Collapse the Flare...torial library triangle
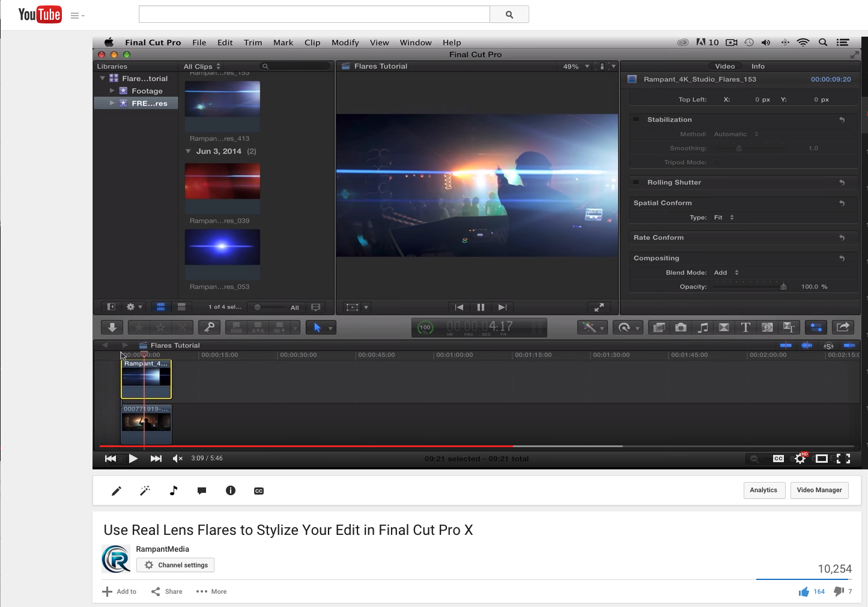868x607 pixels. 103,78
